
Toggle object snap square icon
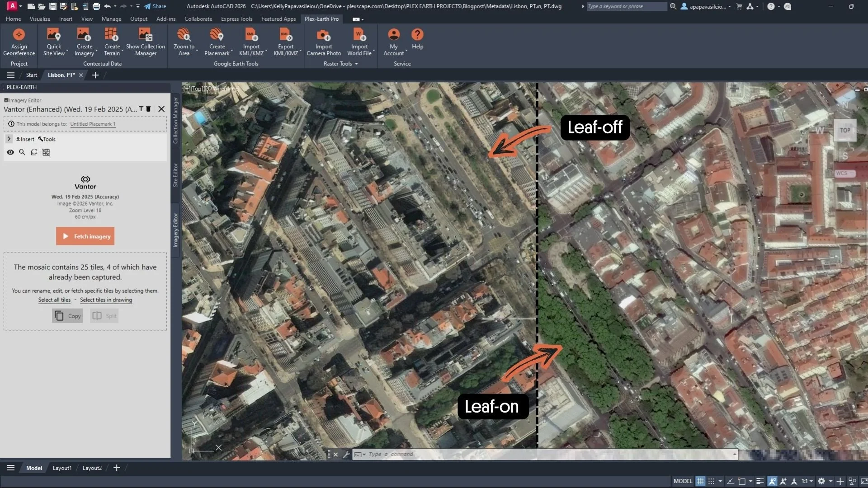741,481
